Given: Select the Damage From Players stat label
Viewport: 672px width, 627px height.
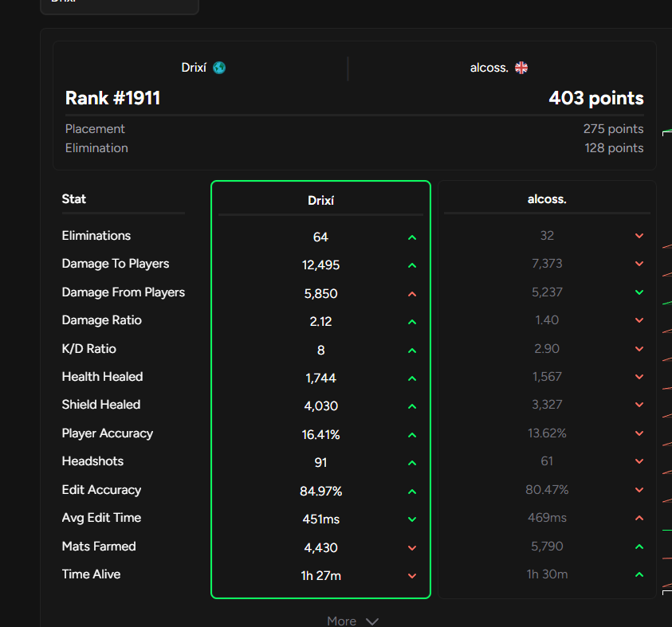Looking at the screenshot, I should (124, 292).
